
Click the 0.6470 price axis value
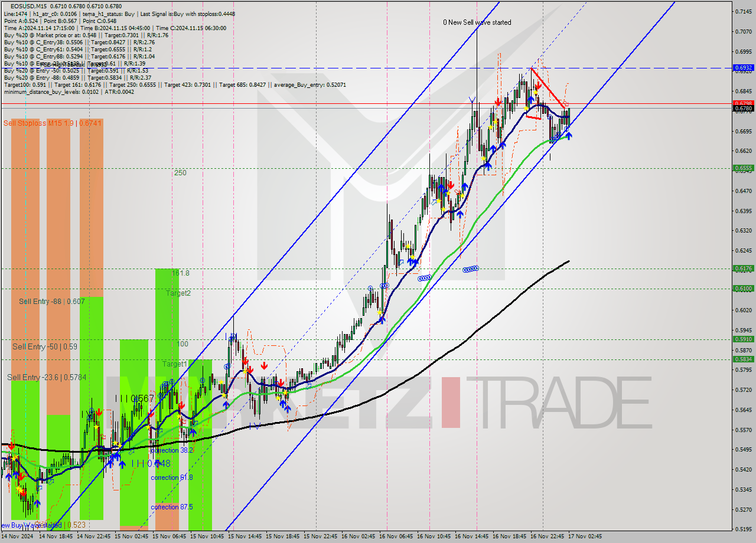click(x=743, y=191)
